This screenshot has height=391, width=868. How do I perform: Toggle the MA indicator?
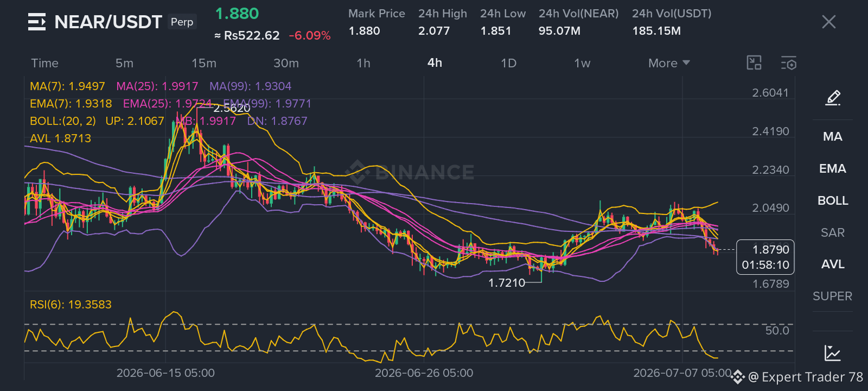(833, 137)
